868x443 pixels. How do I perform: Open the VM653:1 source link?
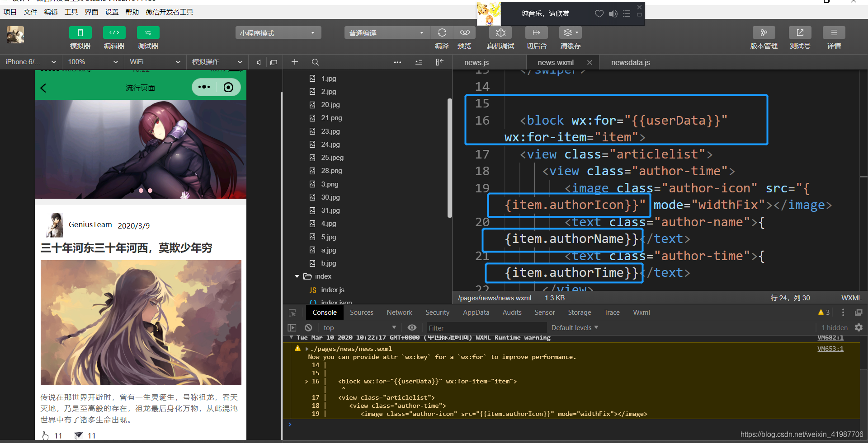830,349
